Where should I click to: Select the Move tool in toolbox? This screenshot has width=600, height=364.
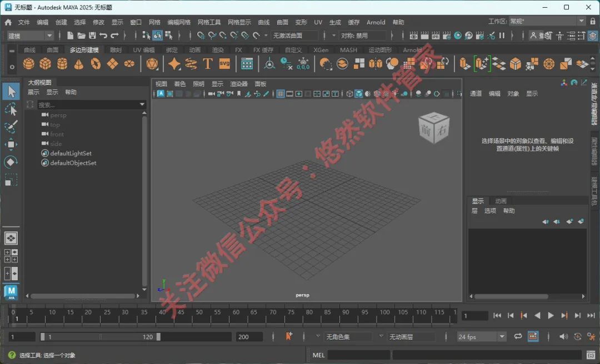(11, 144)
